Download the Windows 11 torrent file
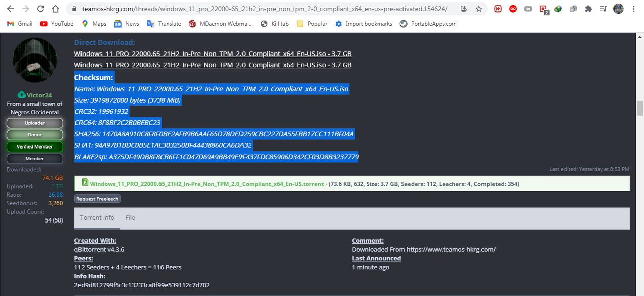Viewport: 644px width, 296px height. [207, 184]
